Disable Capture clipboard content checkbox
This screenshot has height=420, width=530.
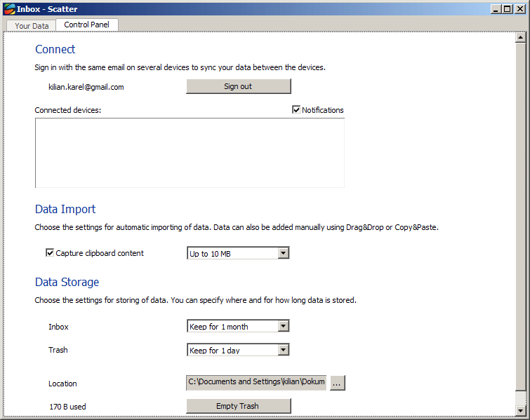click(50, 252)
